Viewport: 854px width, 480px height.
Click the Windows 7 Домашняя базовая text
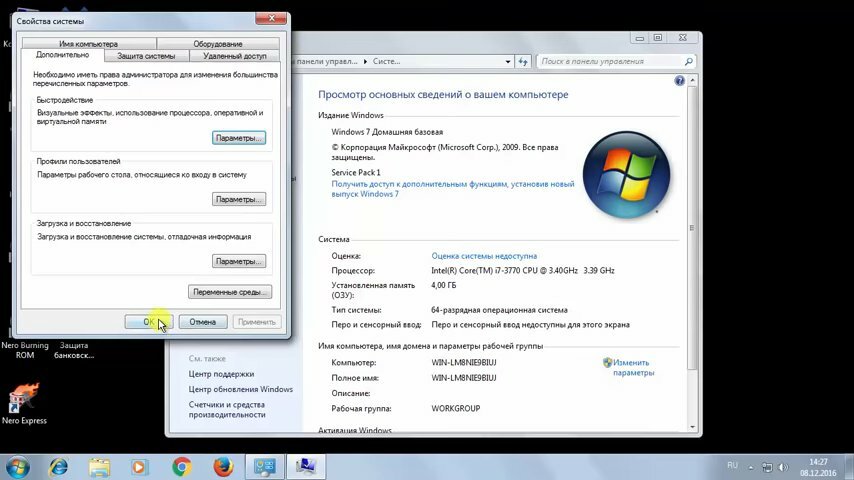click(x=387, y=132)
